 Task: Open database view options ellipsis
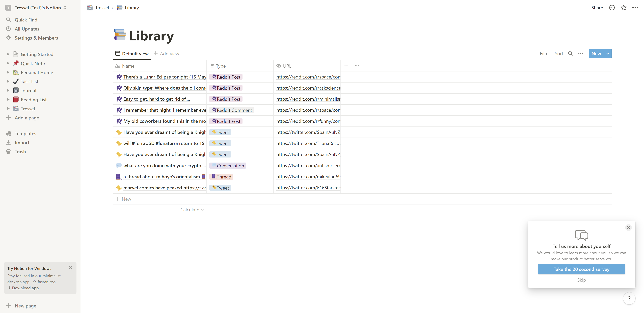[x=580, y=53]
